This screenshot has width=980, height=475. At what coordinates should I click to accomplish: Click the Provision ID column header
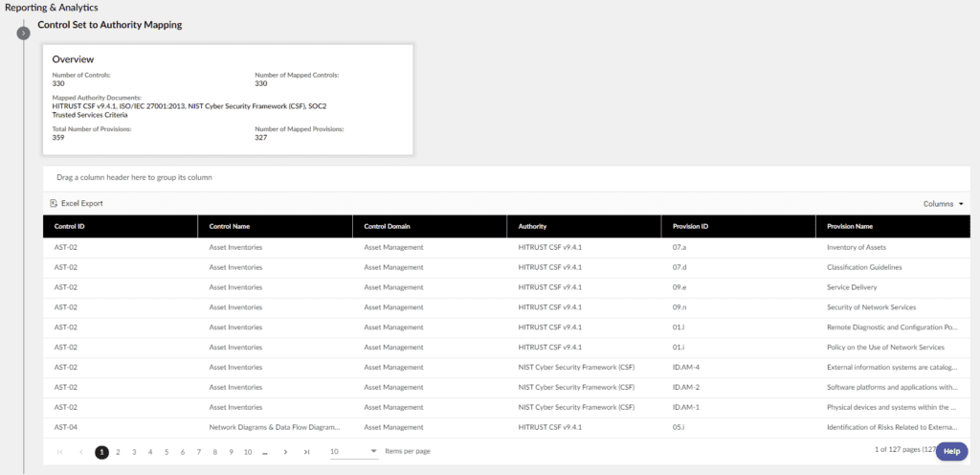[x=690, y=227]
